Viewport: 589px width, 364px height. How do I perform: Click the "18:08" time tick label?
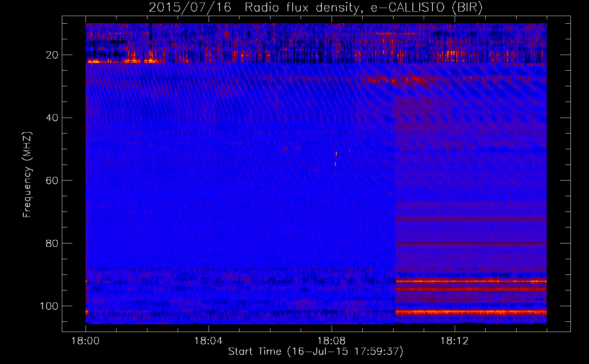332,341
